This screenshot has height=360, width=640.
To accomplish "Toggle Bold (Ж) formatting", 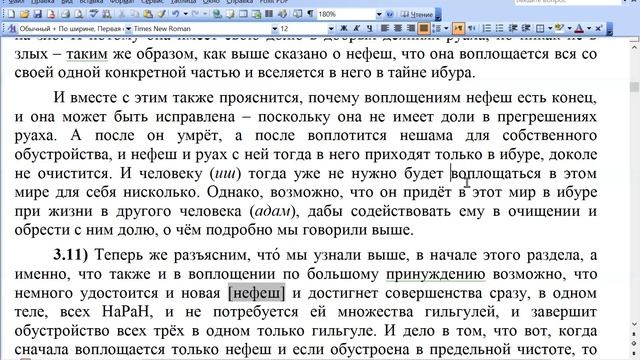I will click(344, 28).
